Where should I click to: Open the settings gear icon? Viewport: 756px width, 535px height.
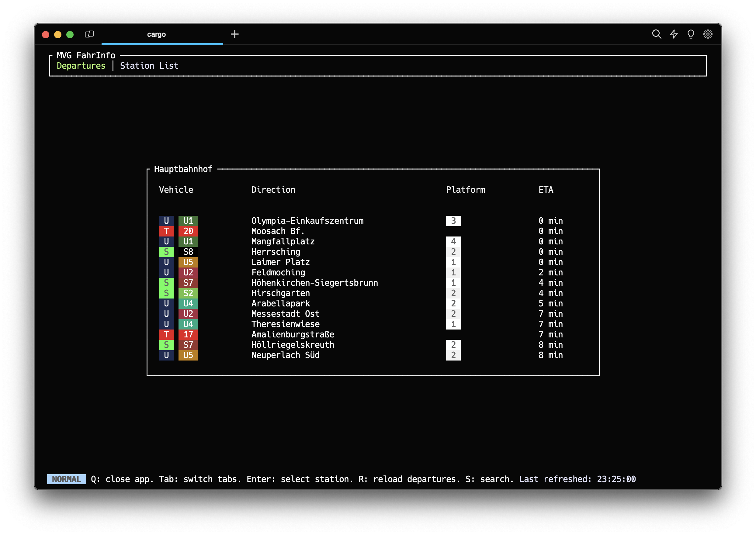point(708,34)
